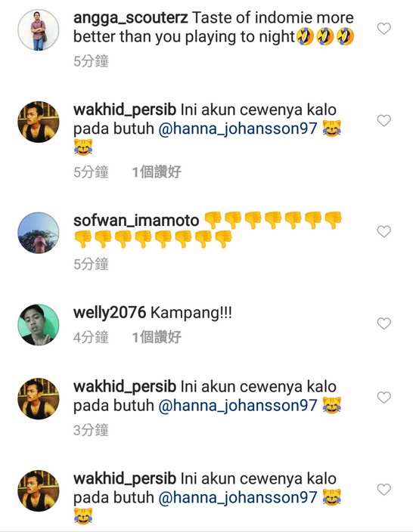The image size is (413, 532).
Task: Like the wakhid_persib comment posted 3分鐘
Action: pos(383,397)
